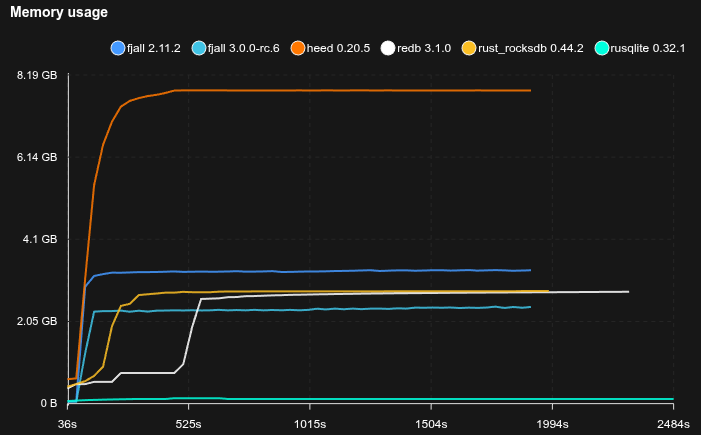
Task: Select the 1015s tick on the x-axis
Action: (x=310, y=423)
